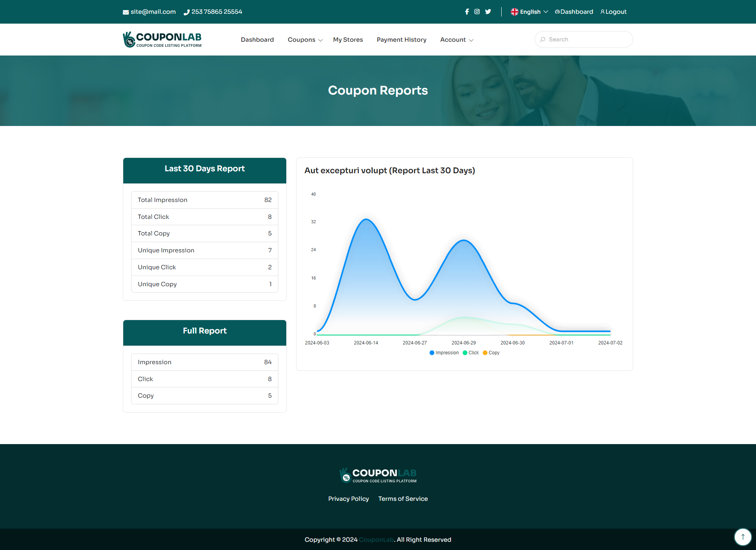Toggle Click series in chart legend
756x550 pixels.
click(471, 353)
